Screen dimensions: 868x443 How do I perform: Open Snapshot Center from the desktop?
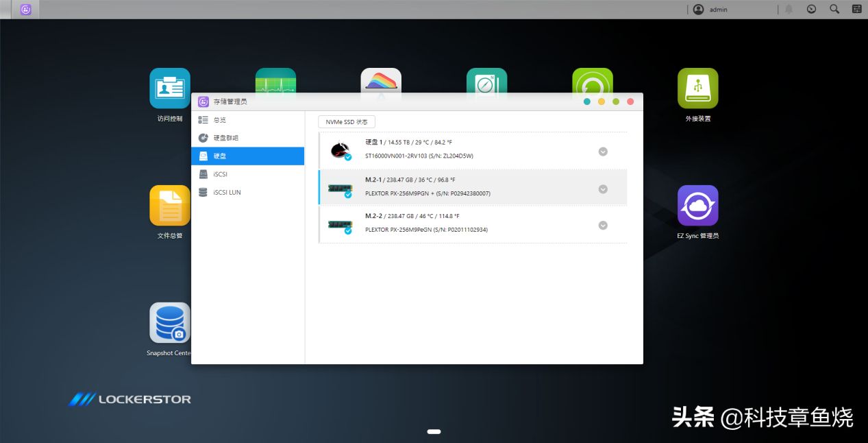170,323
